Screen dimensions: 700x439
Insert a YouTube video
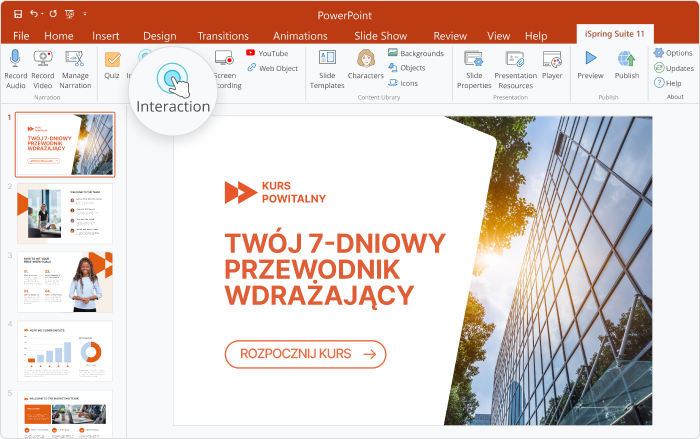click(x=267, y=53)
